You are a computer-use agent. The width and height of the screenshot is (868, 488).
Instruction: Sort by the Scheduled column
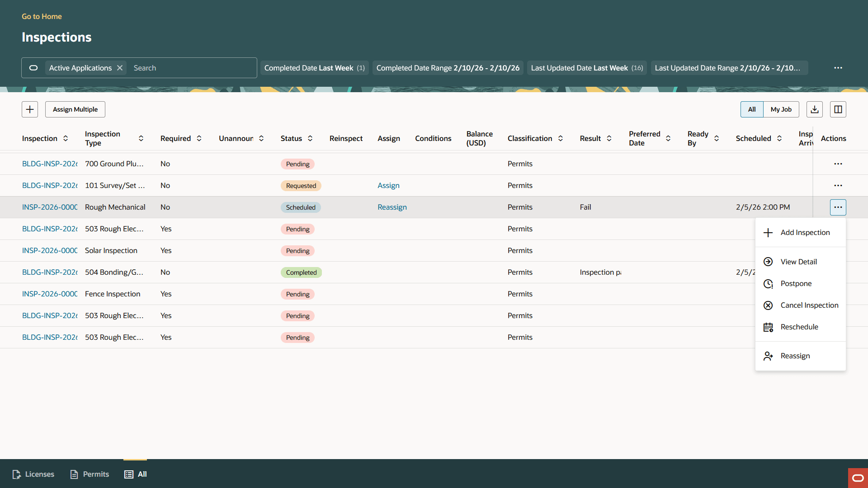779,138
